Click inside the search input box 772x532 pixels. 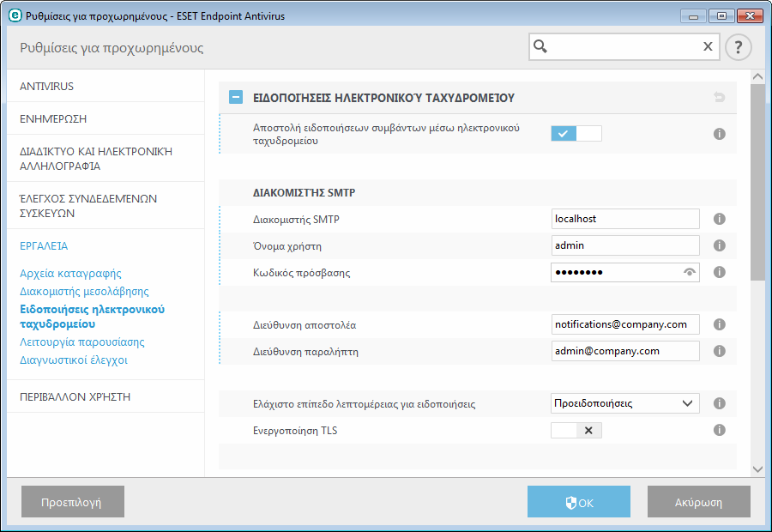click(x=624, y=47)
